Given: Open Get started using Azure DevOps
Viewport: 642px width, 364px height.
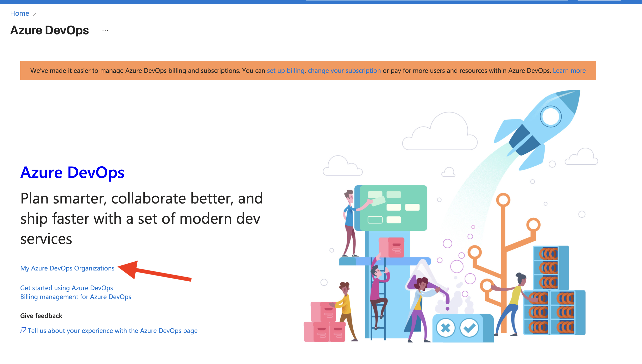Looking at the screenshot, I should click(x=67, y=288).
